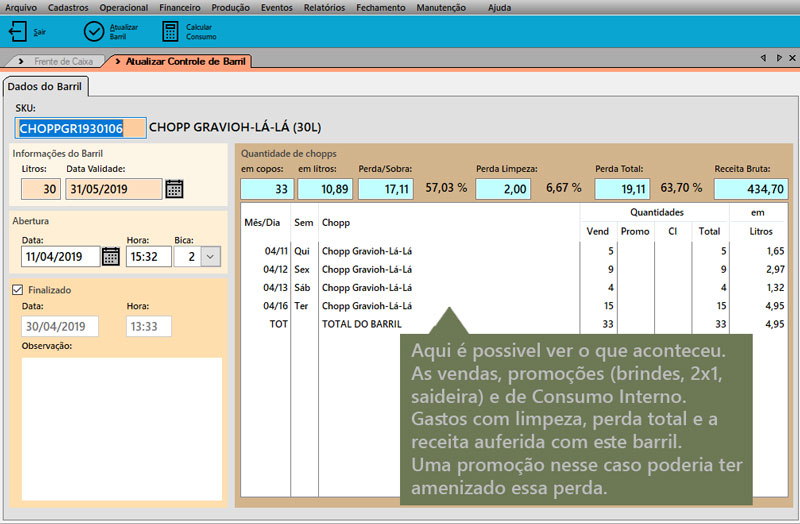Open the Data Validade calendar picker
Image resolution: width=800 pixels, height=524 pixels.
(x=174, y=189)
